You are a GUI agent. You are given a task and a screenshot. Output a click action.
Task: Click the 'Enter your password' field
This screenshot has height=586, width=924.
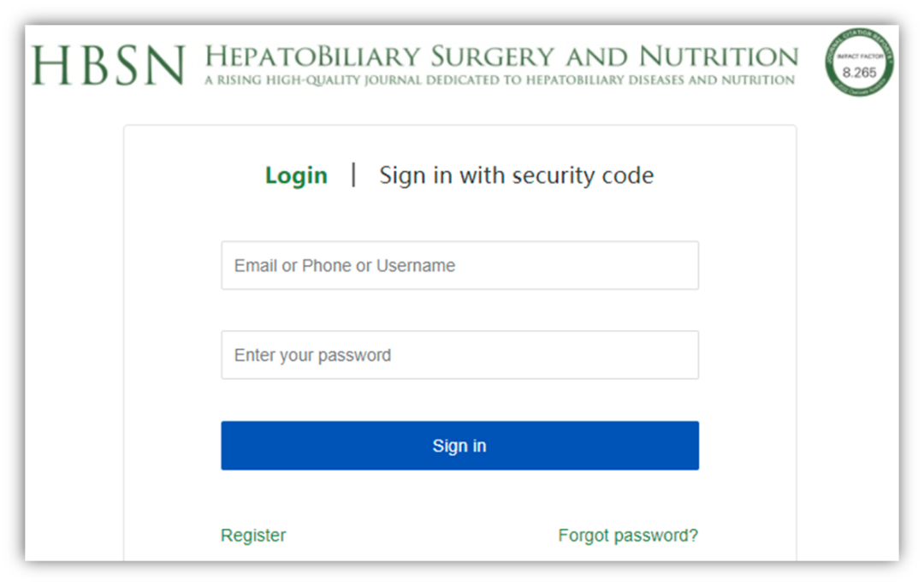pos(459,355)
